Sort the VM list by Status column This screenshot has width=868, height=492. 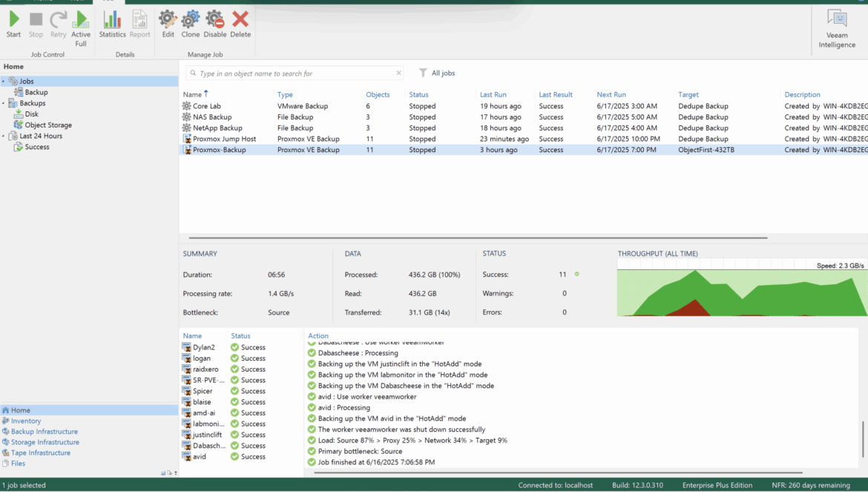[240, 336]
